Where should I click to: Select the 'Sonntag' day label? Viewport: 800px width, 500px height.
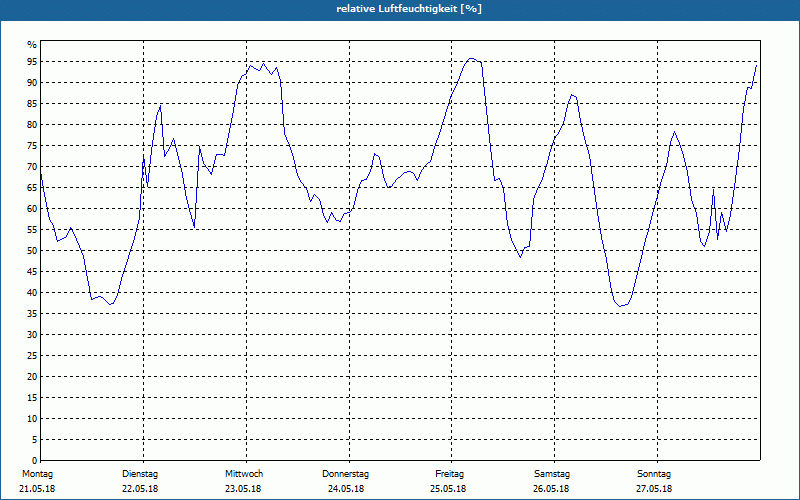coord(654,474)
